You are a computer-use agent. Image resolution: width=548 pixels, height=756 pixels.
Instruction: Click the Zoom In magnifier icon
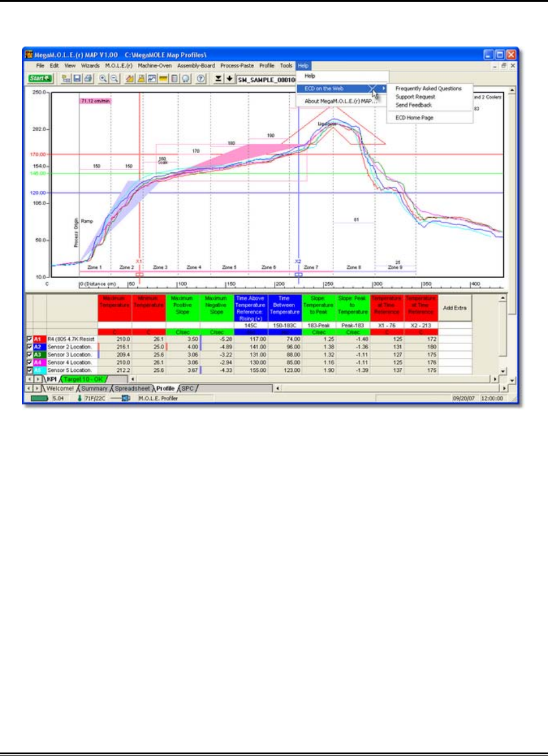pyautogui.click(x=103, y=79)
